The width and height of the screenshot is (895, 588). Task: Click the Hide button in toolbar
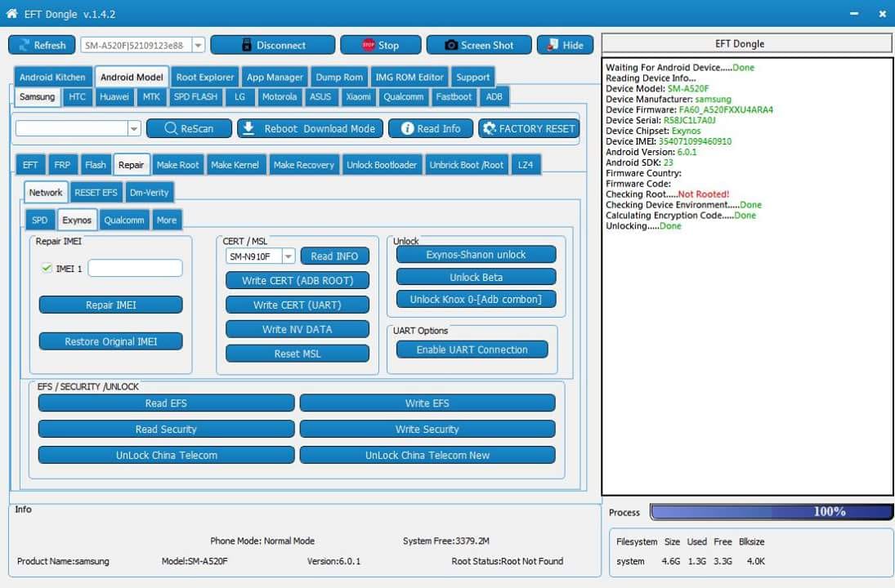click(x=565, y=45)
